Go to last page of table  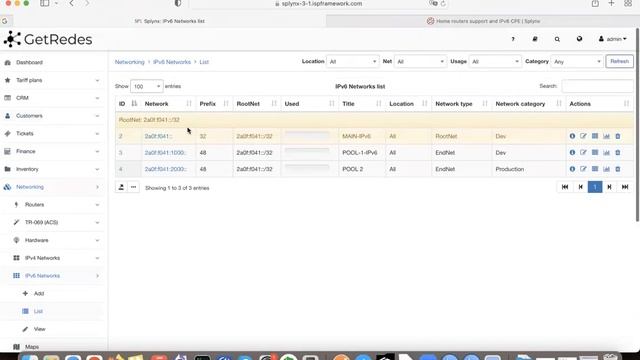click(625, 187)
